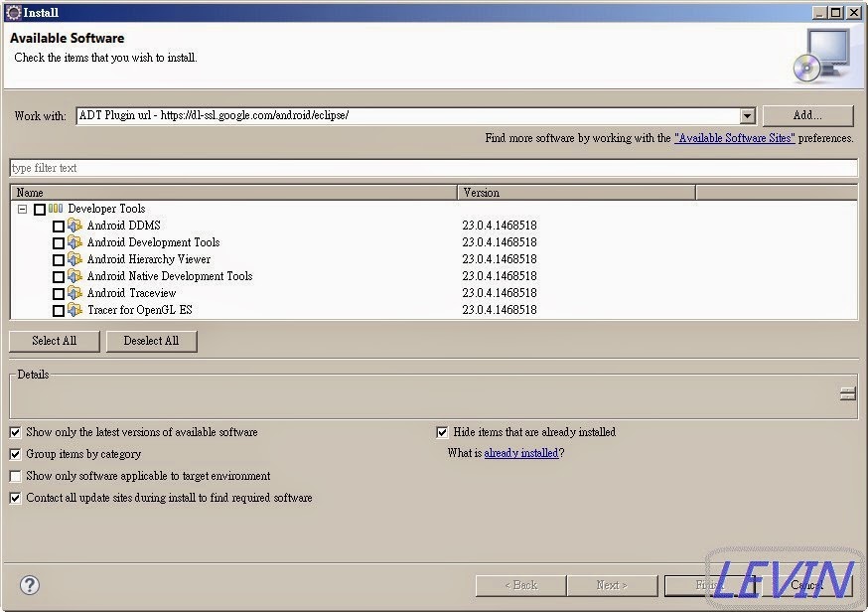Maximize the Install window
Screen dimensions: 868x612
coord(836,12)
